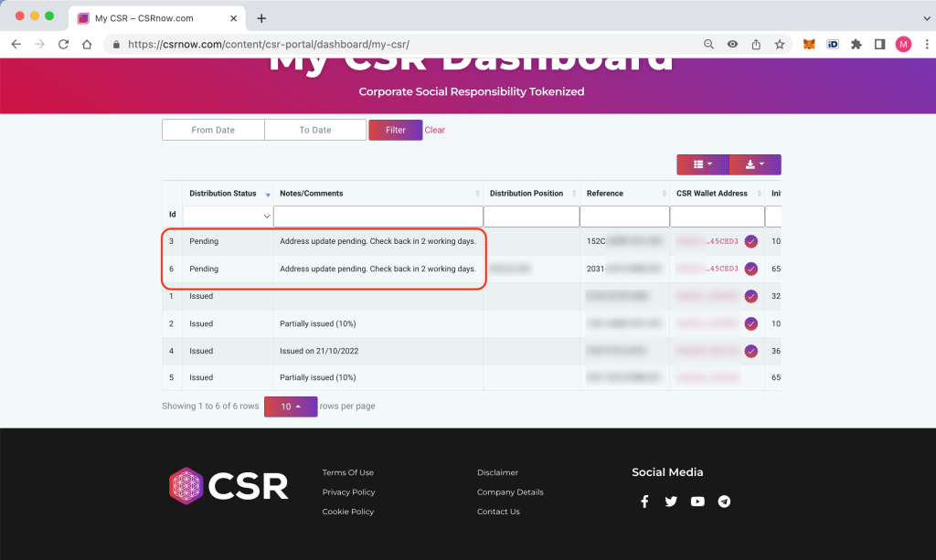The image size is (936, 560).
Task: Click the verified check icon in row 1
Action: click(751, 296)
